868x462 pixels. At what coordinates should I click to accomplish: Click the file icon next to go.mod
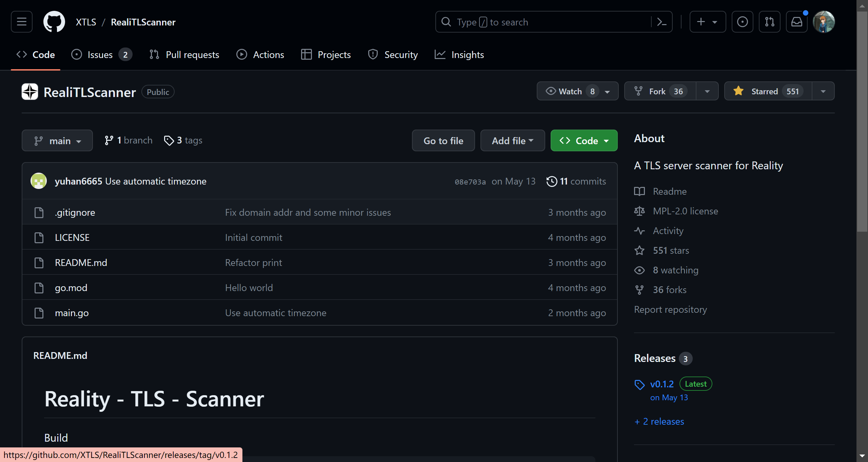[39, 288]
